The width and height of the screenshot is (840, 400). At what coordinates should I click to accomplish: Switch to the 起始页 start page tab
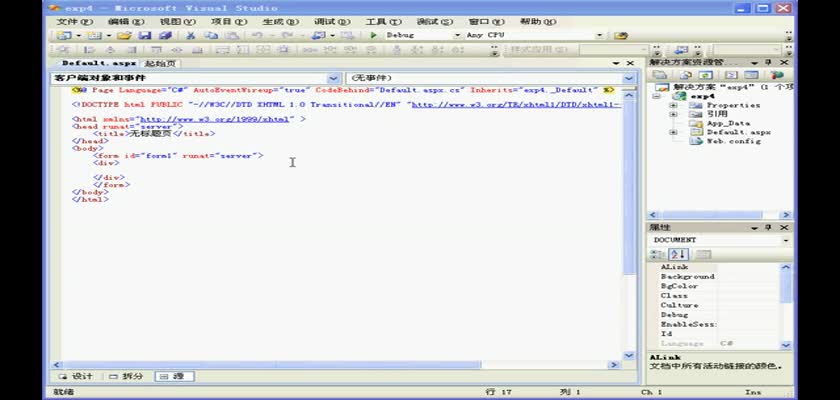click(x=159, y=63)
